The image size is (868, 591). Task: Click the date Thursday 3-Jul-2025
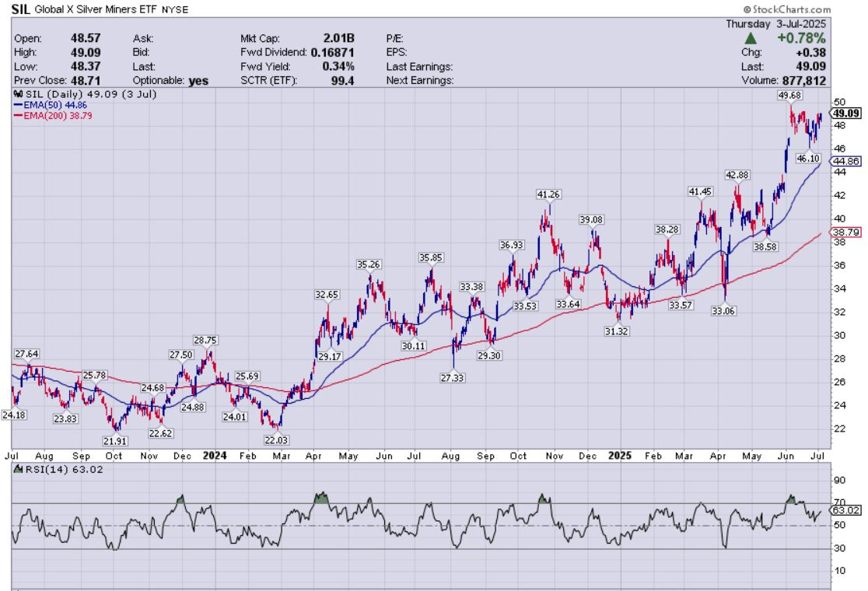click(x=775, y=24)
